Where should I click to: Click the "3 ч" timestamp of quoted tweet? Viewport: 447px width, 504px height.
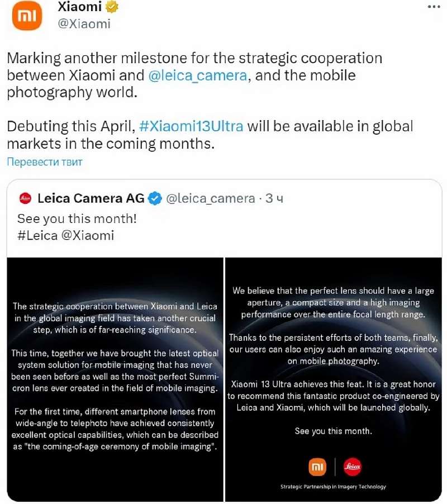coord(274,198)
